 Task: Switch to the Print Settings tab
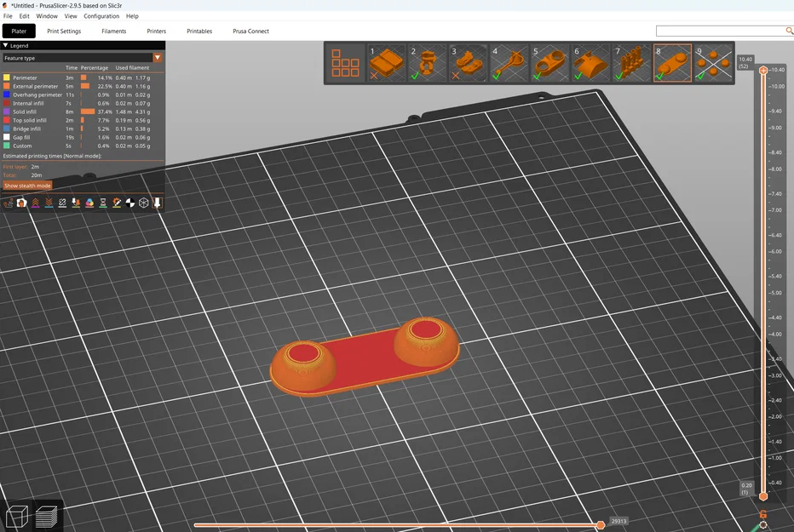pos(64,31)
